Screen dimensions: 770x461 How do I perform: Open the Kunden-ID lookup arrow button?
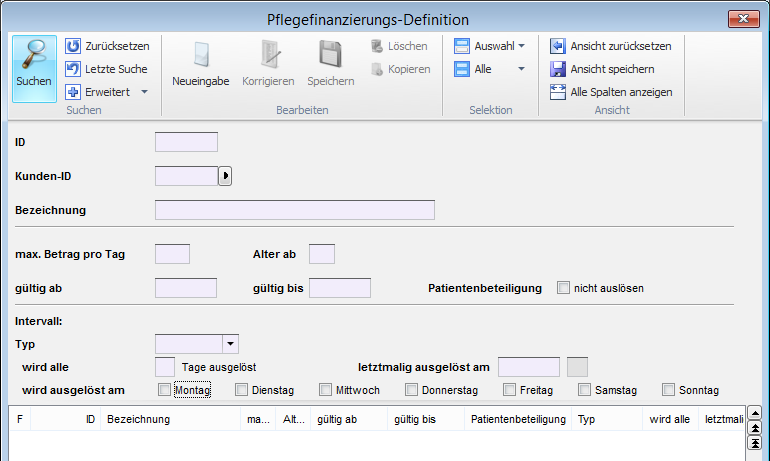point(225,176)
